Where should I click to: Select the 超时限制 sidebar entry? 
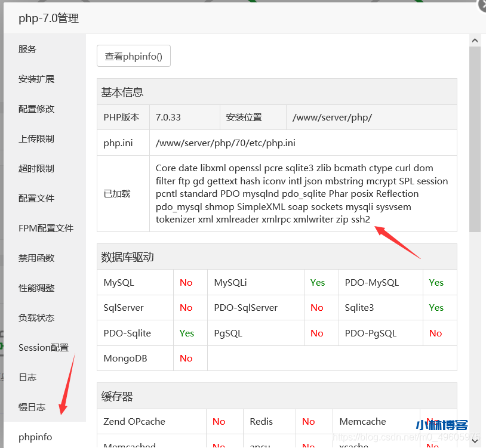(x=36, y=169)
